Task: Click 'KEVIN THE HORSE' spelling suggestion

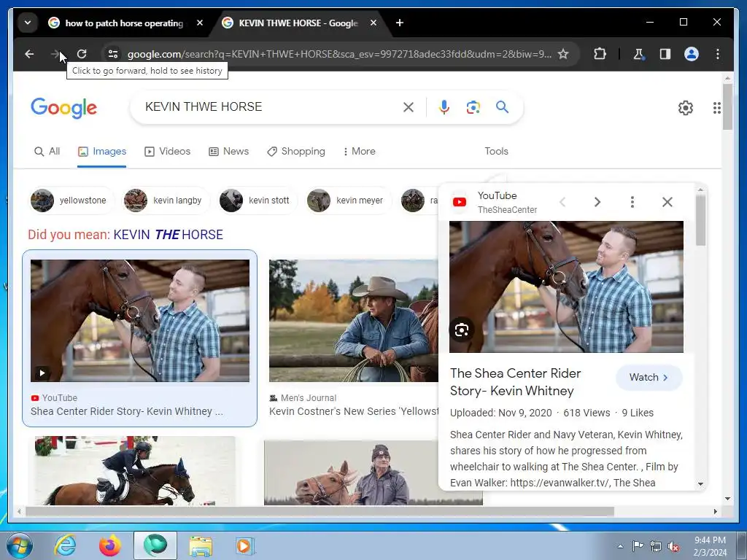Action: click(169, 235)
